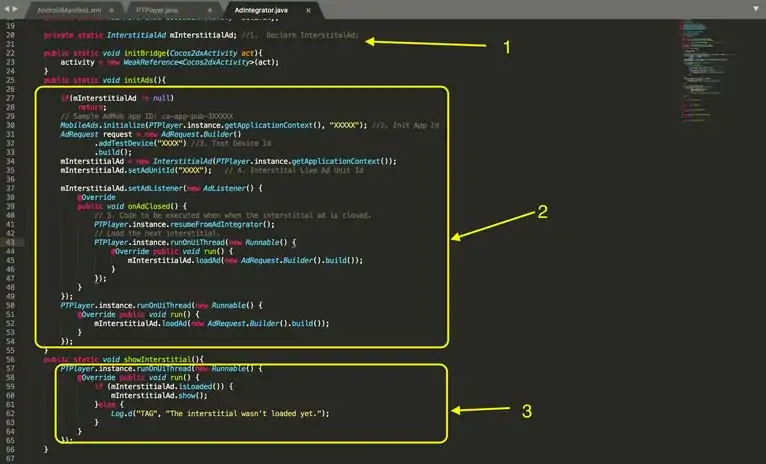Viewport: 766px width, 464px height.
Task: Click 'showInterstitial' method name
Action: [x=157, y=359]
